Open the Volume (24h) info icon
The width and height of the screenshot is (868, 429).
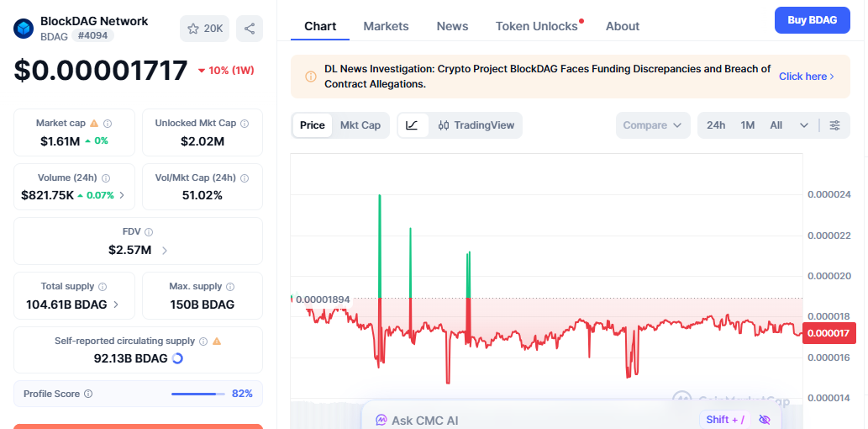(x=106, y=178)
